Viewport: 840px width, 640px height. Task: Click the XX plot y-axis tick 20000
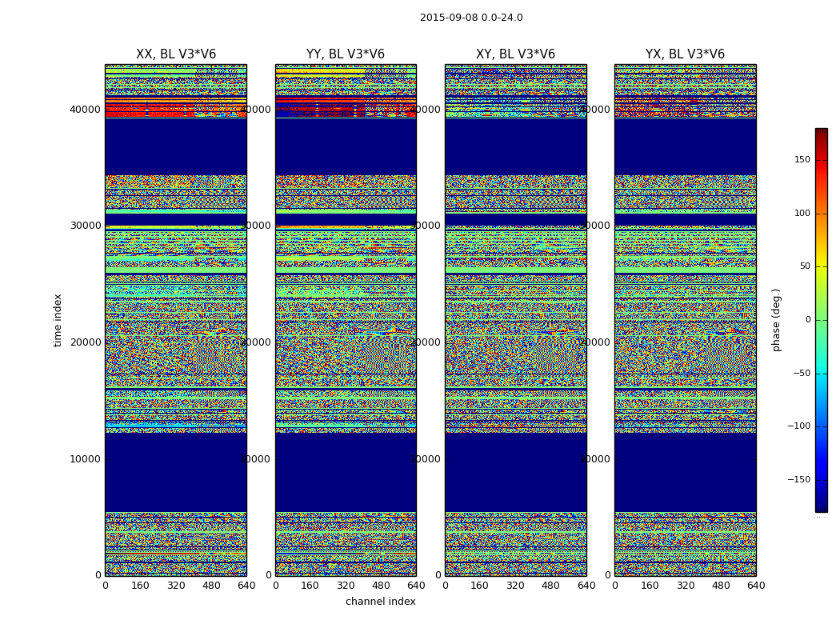[85, 342]
